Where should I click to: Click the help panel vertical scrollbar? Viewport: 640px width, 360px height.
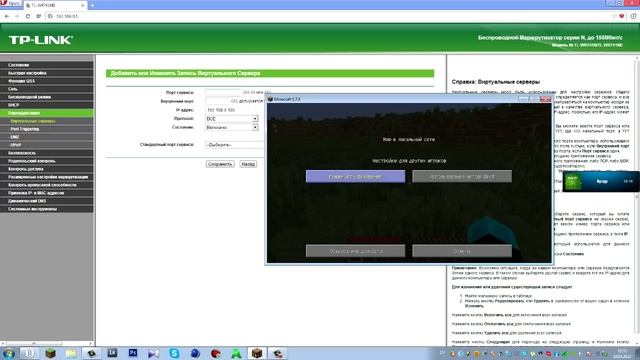[637, 196]
